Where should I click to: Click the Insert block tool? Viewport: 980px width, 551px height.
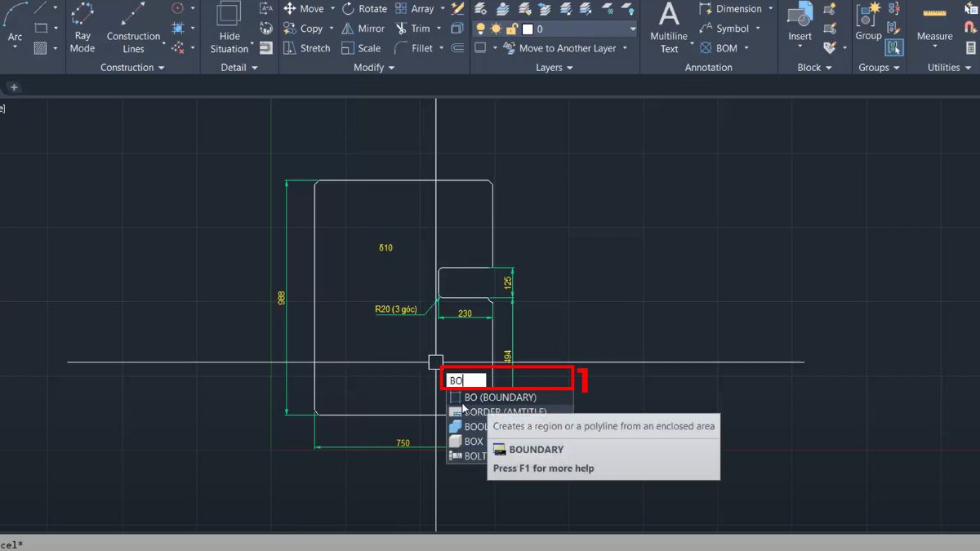[x=800, y=23]
